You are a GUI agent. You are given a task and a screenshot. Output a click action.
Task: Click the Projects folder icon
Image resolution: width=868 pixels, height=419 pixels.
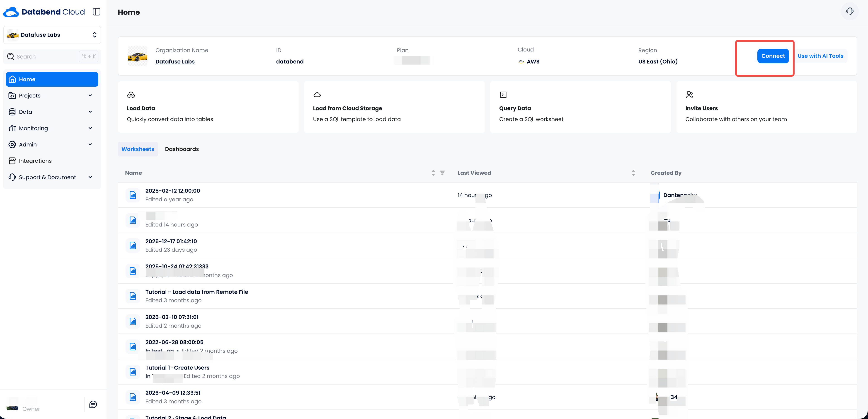[x=12, y=95]
